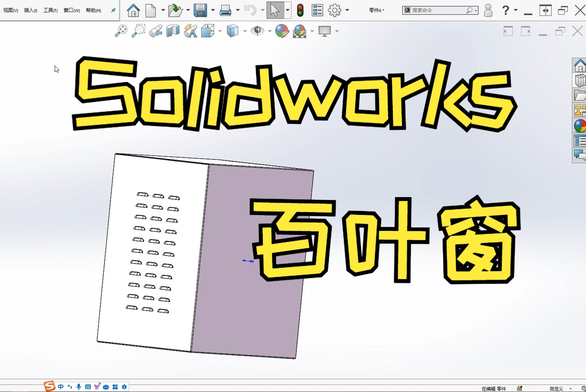Screen dimensions: 586x392
Task: Select the Edit Appearance globe icon
Action: tap(282, 31)
